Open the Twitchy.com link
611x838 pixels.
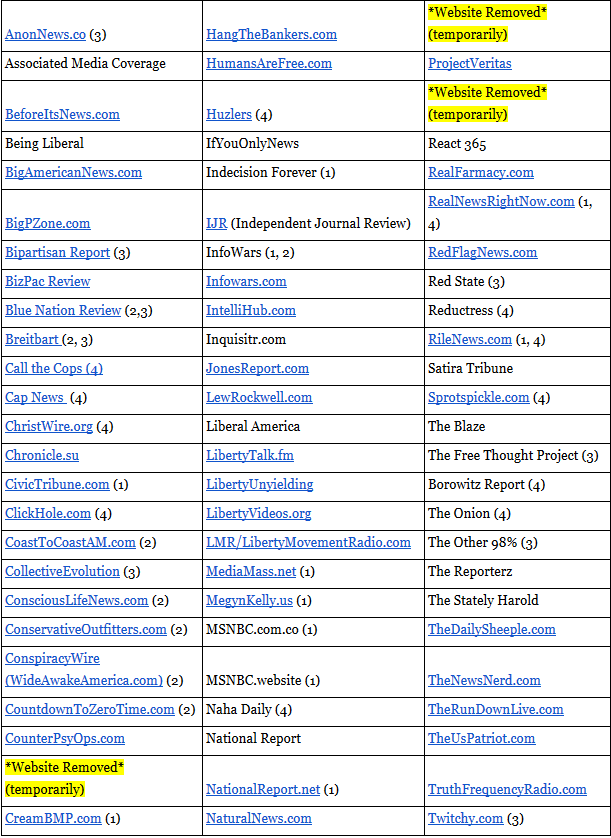coord(466,819)
